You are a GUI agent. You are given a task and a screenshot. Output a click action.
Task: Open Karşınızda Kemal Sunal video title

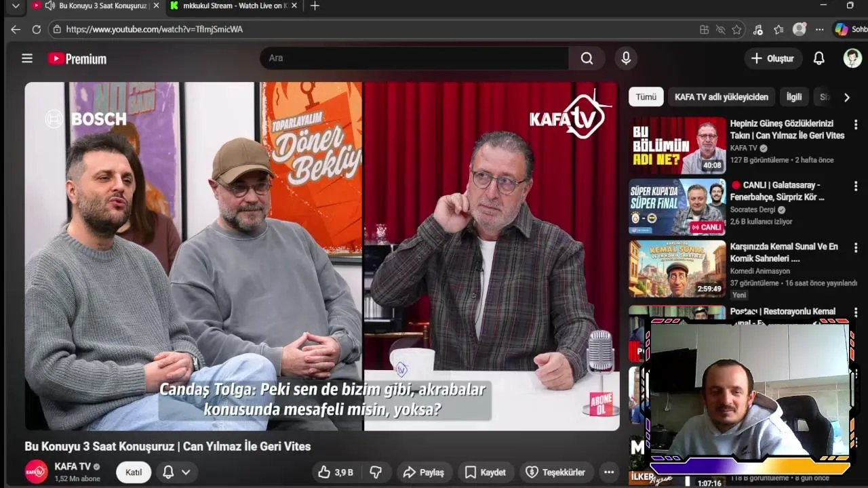[x=784, y=252]
